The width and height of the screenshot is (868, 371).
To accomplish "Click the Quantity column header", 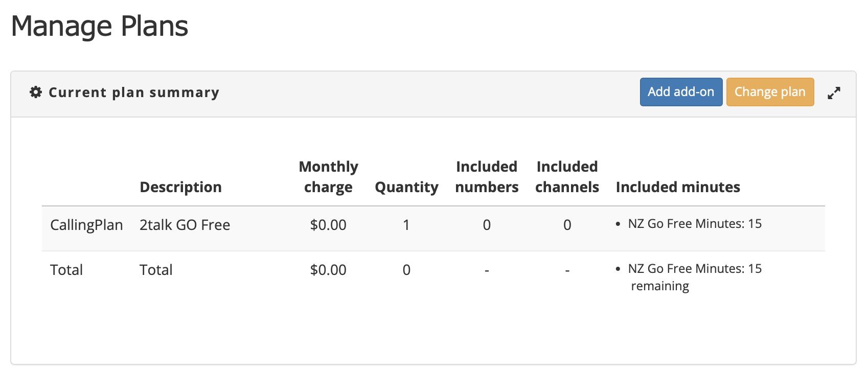I will 406,187.
